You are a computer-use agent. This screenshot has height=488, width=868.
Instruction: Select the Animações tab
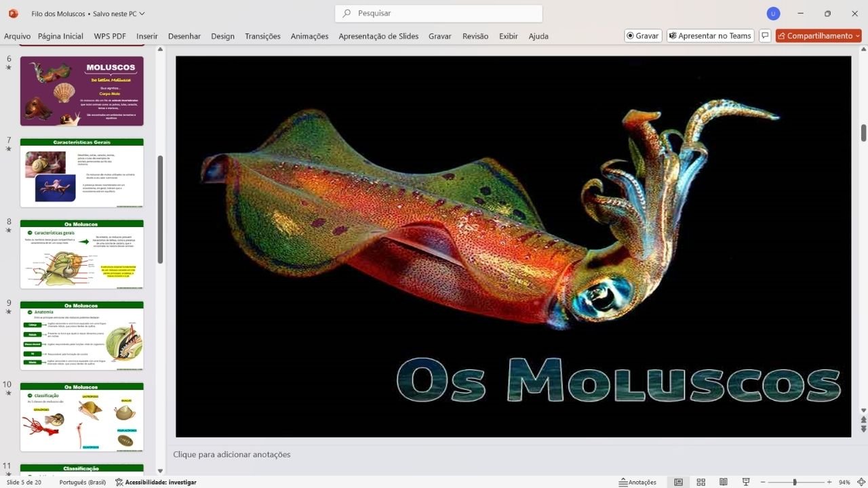[x=309, y=36]
